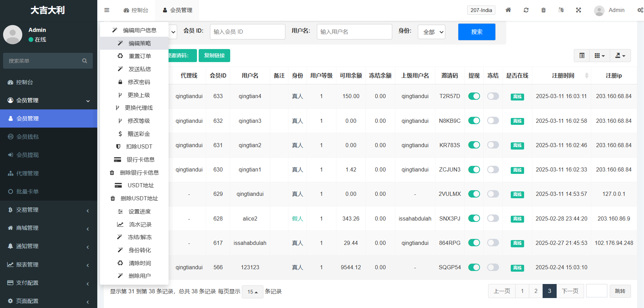The width and height of the screenshot is (644, 308).
Task: Click the trash icon in top bar
Action: 544,10
